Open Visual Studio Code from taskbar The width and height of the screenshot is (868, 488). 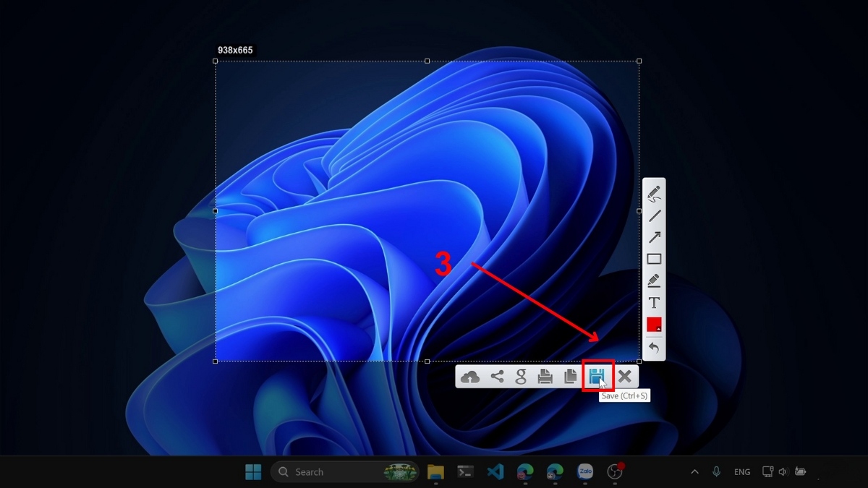click(x=495, y=472)
